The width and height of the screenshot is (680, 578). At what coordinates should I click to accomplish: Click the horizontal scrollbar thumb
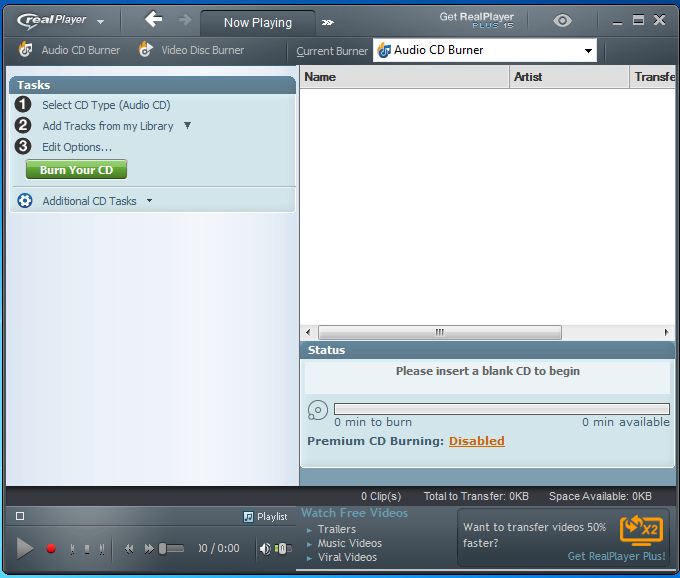440,333
